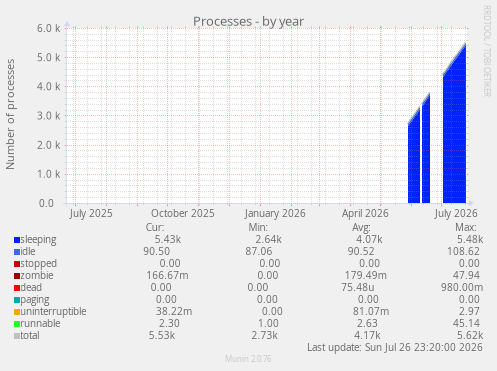
Task: Click the 'Munin 2.0.76' footer text
Action: pos(248,359)
